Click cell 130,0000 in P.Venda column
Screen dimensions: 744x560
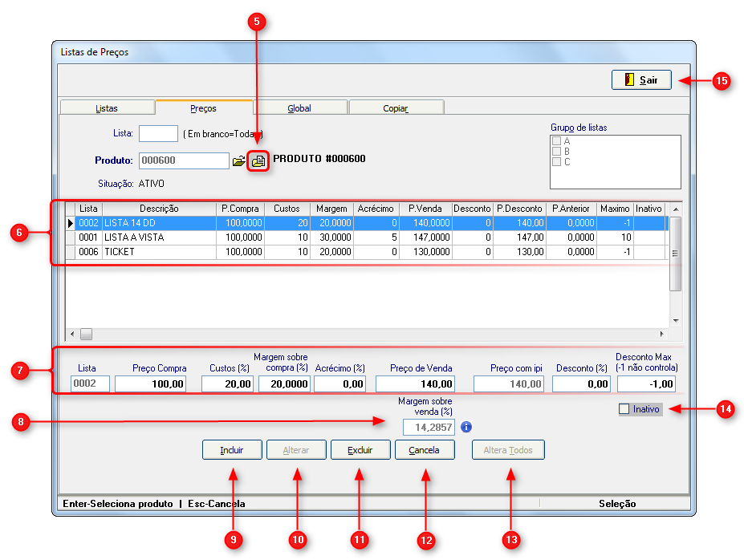pos(425,252)
